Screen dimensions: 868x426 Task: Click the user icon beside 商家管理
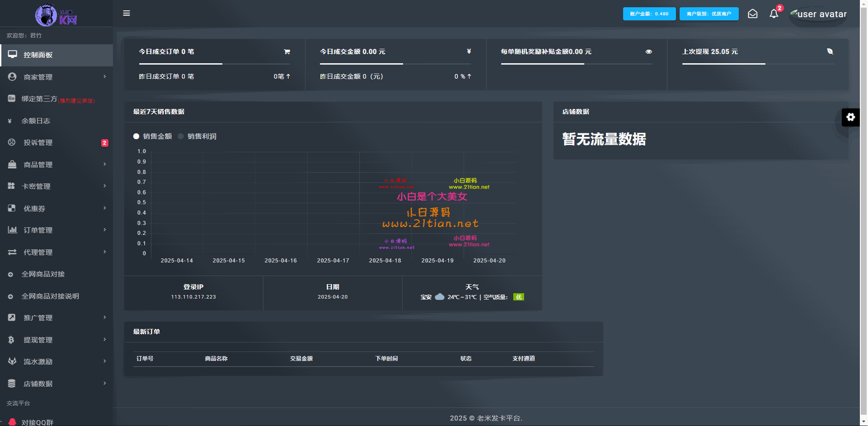pyautogui.click(x=12, y=77)
